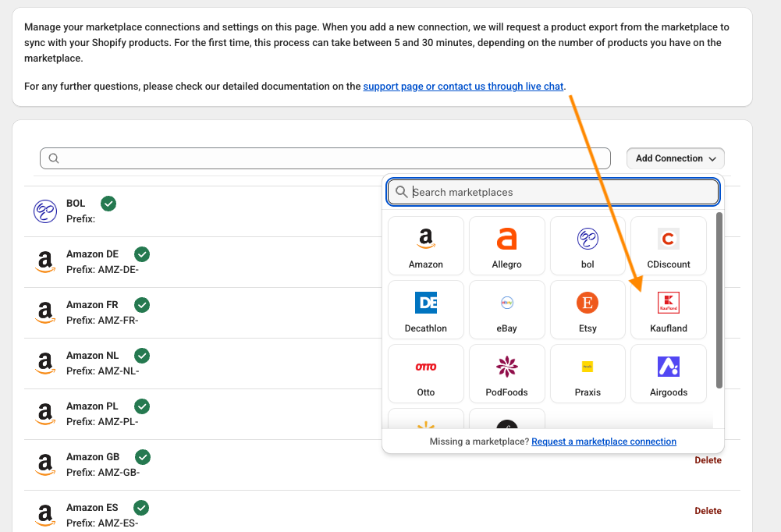
Task: Pick the Airgoods marketplace tile
Action: tap(669, 374)
